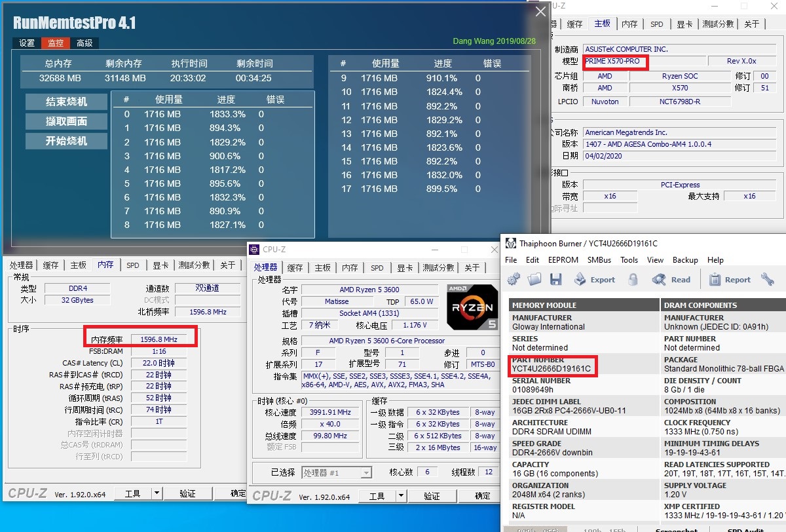Select 缓存 tab in CPU-Z memory window
Screen dimensions: 786x532
(x=50, y=265)
